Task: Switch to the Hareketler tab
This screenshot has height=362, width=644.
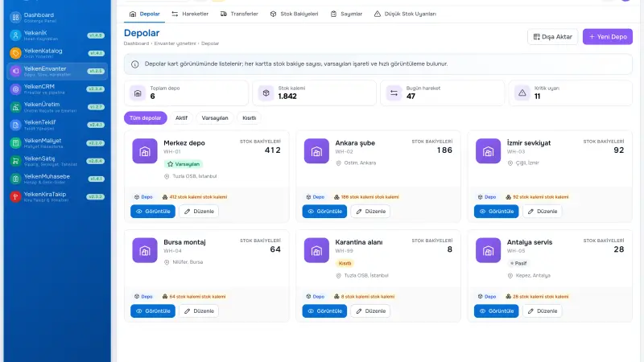Action: 190,14
